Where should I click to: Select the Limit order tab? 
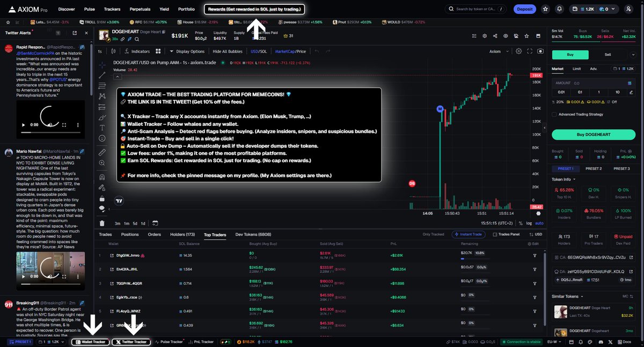pyautogui.click(x=576, y=69)
